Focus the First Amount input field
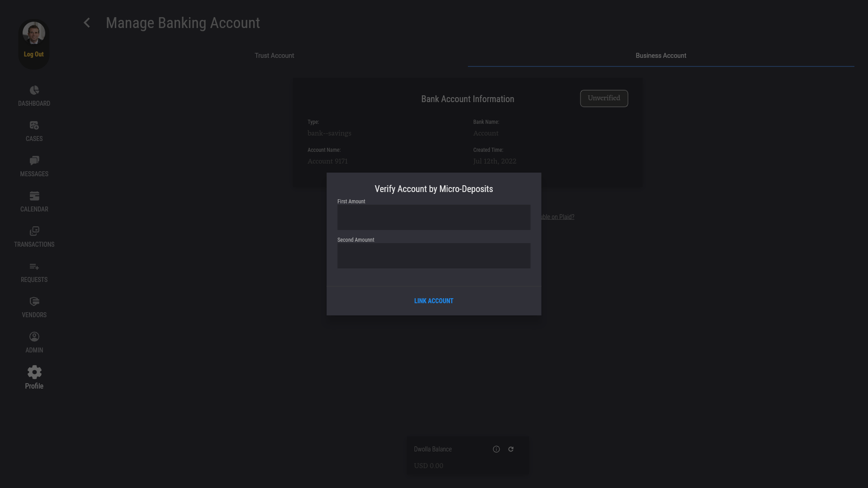Viewport: 868px width, 488px height. pyautogui.click(x=434, y=218)
